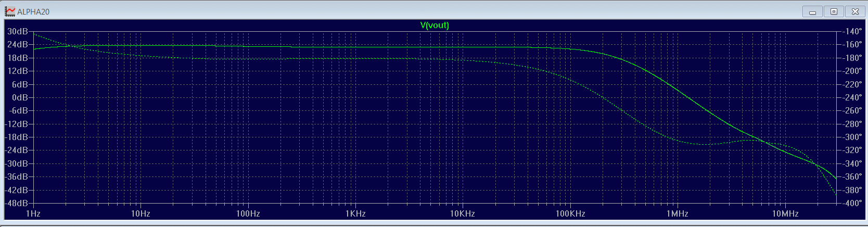Click the 1Hz frequency axis label
The width and height of the screenshot is (868, 227).
click(x=33, y=213)
